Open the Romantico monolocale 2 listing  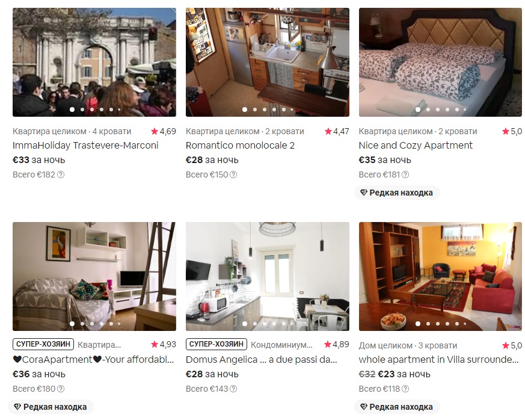click(240, 146)
